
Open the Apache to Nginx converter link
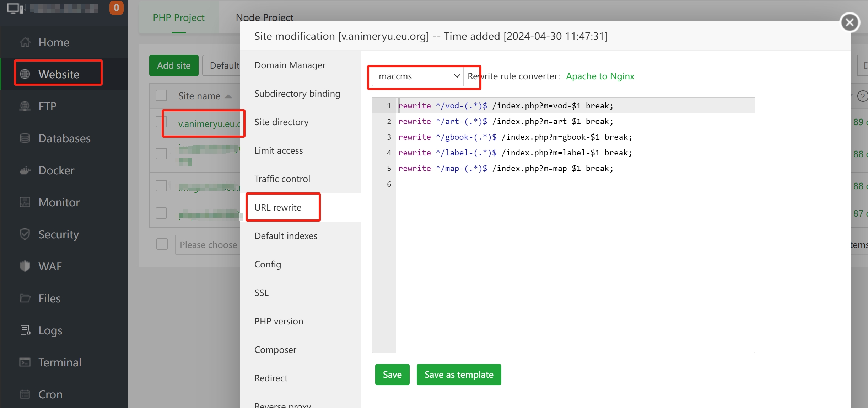click(x=600, y=76)
